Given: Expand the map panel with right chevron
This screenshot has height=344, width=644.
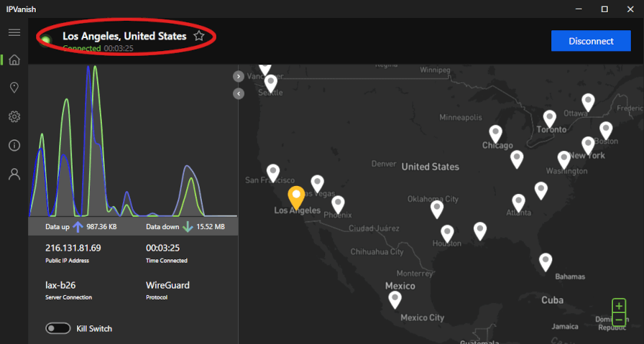Looking at the screenshot, I should pos(239,77).
